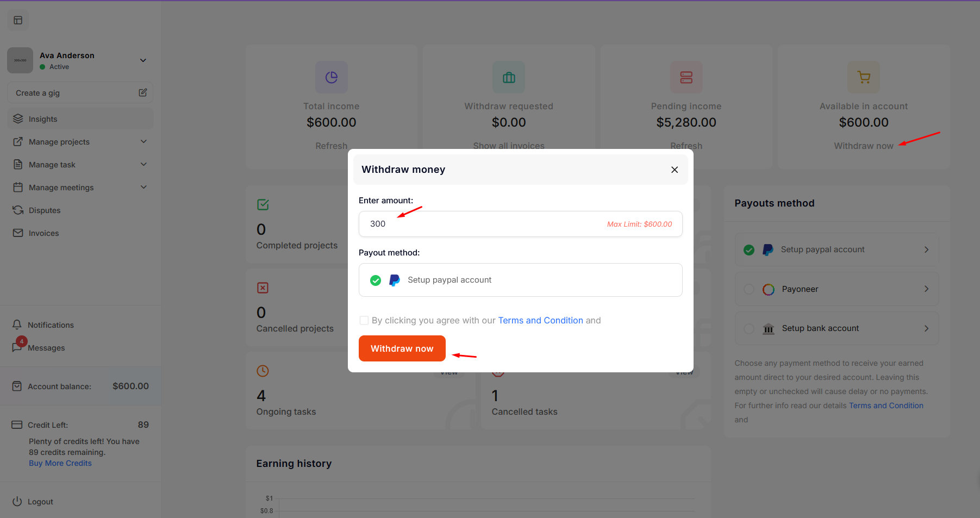
Task: Click the Logout power icon
Action: [x=17, y=501]
